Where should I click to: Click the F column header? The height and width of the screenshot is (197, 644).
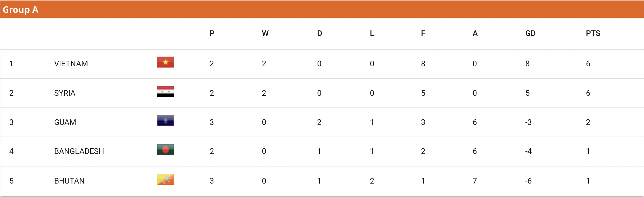tap(423, 33)
